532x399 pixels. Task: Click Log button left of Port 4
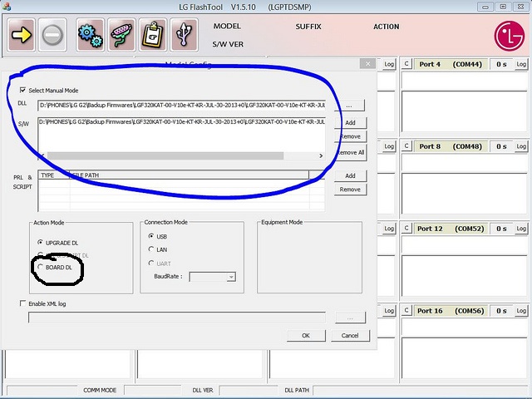coord(389,64)
